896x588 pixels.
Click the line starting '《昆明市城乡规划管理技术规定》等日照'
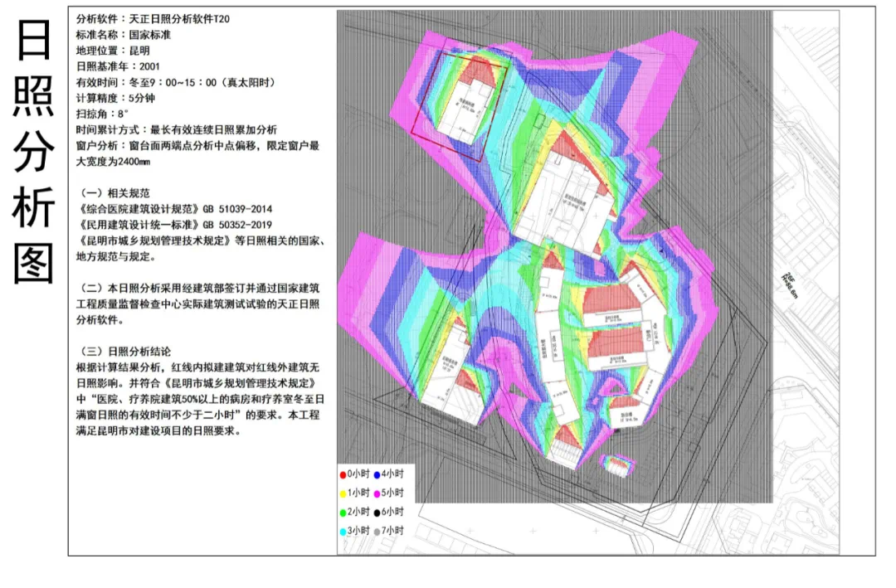(x=201, y=241)
